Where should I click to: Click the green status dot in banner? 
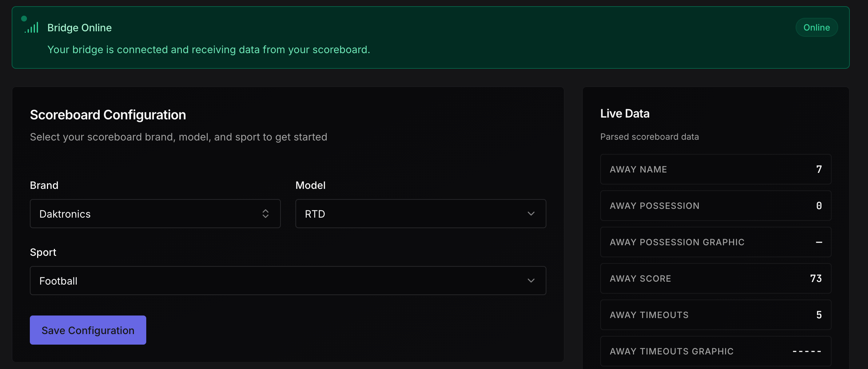click(x=24, y=19)
